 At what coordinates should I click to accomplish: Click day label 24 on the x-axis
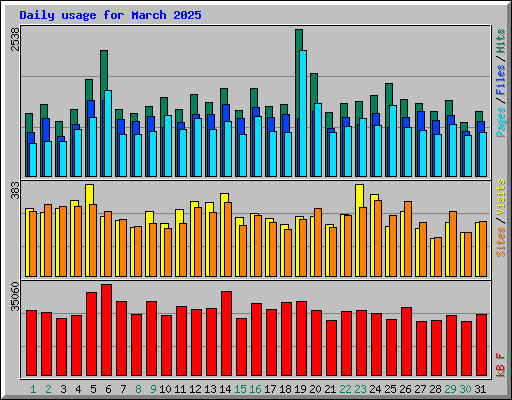pyautogui.click(x=375, y=389)
